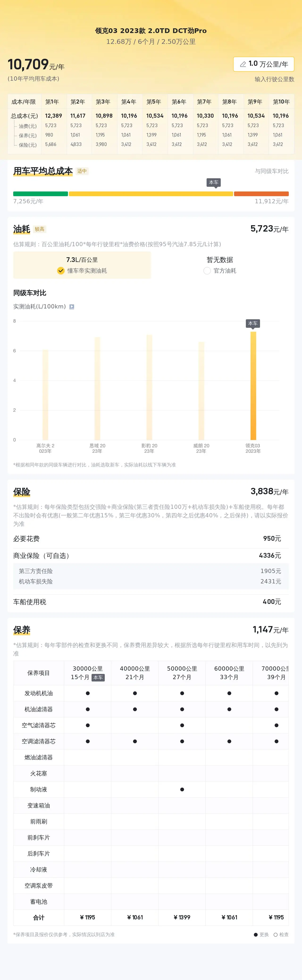Select the 40000公里 21个月 maintenance column

135,673
